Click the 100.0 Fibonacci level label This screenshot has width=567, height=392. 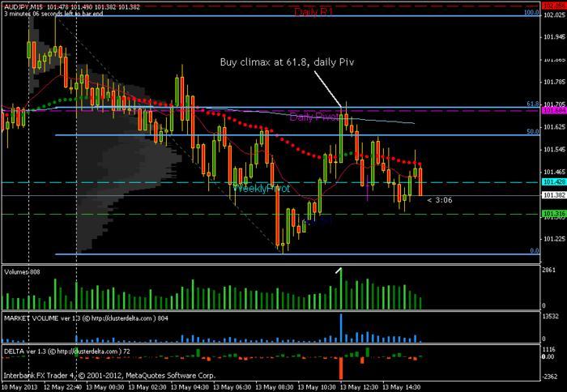click(531, 13)
